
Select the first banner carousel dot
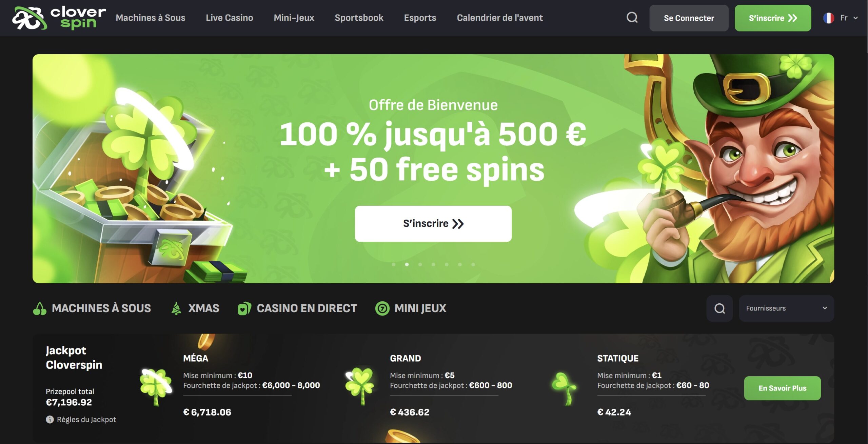coord(394,264)
